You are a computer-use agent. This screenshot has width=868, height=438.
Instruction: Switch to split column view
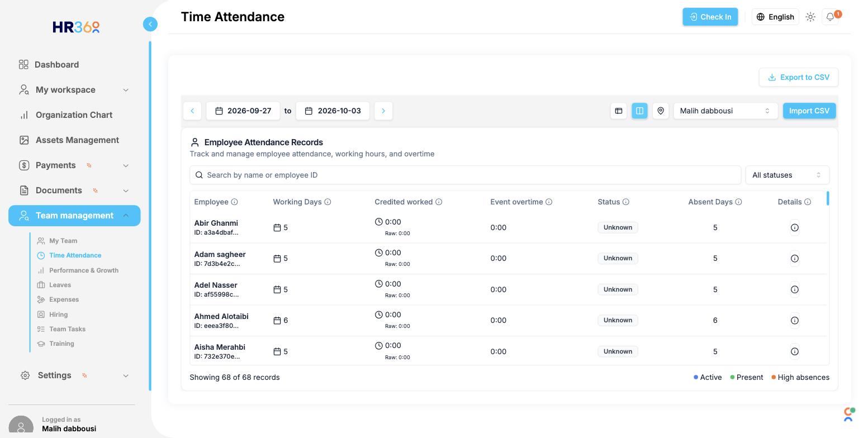click(x=639, y=111)
